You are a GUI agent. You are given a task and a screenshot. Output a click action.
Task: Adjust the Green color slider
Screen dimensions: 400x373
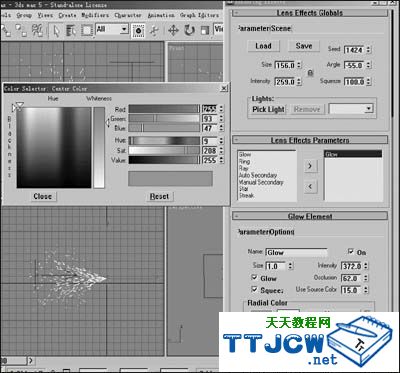coord(164,118)
